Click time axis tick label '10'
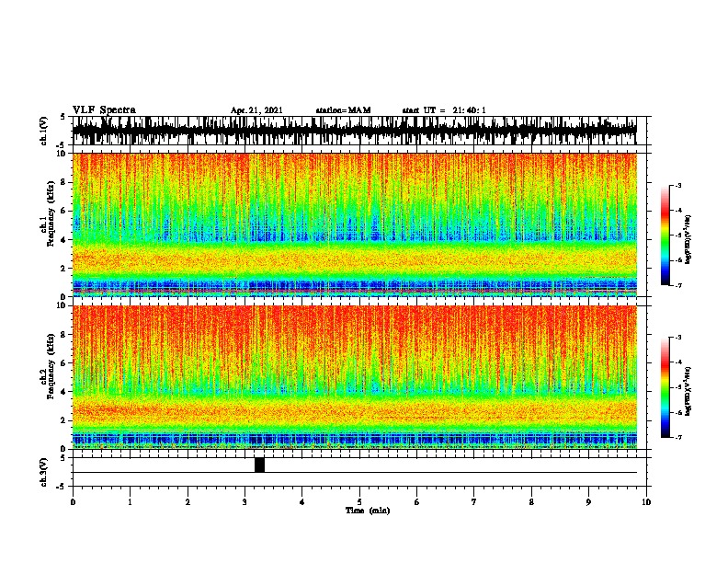The image size is (728, 563). click(x=646, y=502)
